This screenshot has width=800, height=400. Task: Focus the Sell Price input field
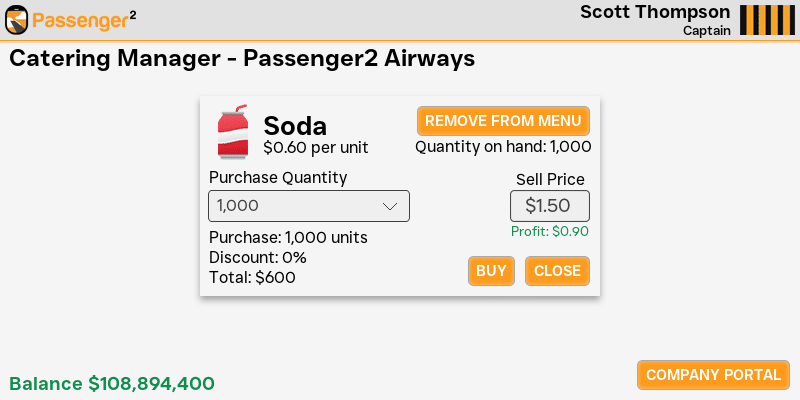click(549, 206)
